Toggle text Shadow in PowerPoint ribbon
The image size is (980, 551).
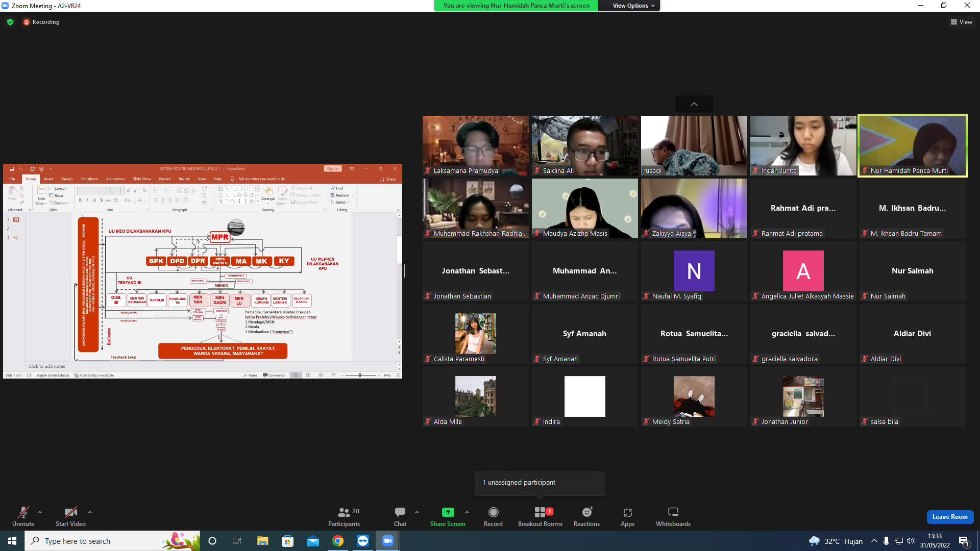pos(102,200)
